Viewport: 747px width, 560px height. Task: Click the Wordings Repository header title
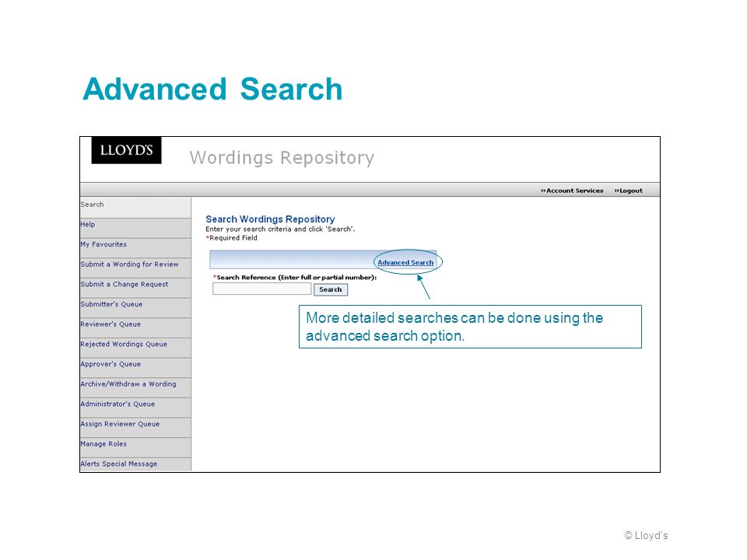(x=282, y=158)
